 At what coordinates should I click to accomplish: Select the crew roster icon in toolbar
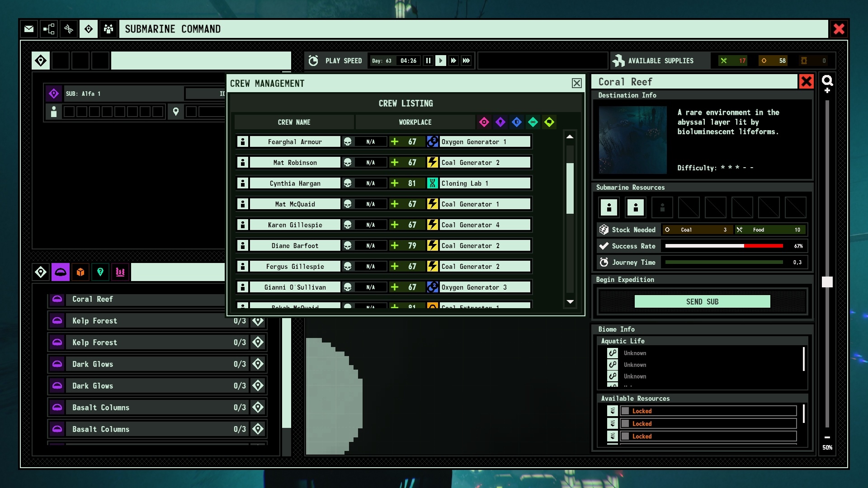tap(107, 28)
